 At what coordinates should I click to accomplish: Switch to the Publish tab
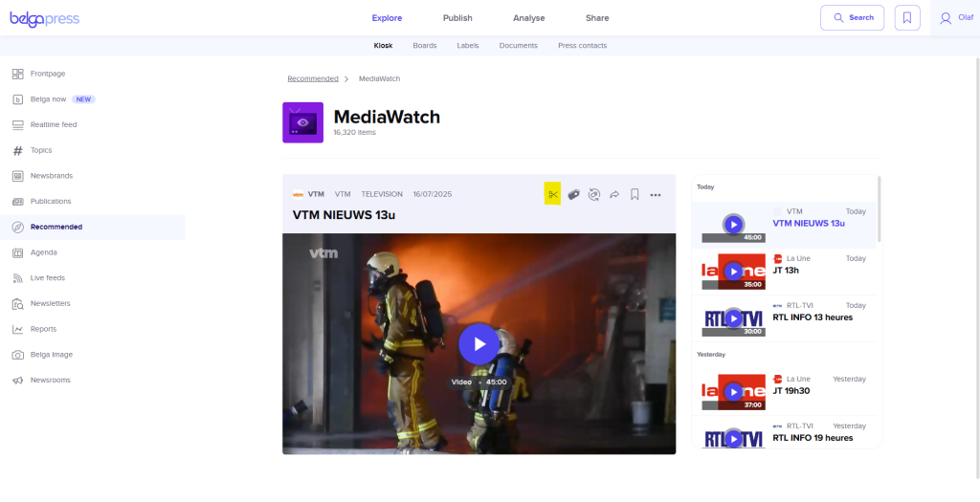457,18
